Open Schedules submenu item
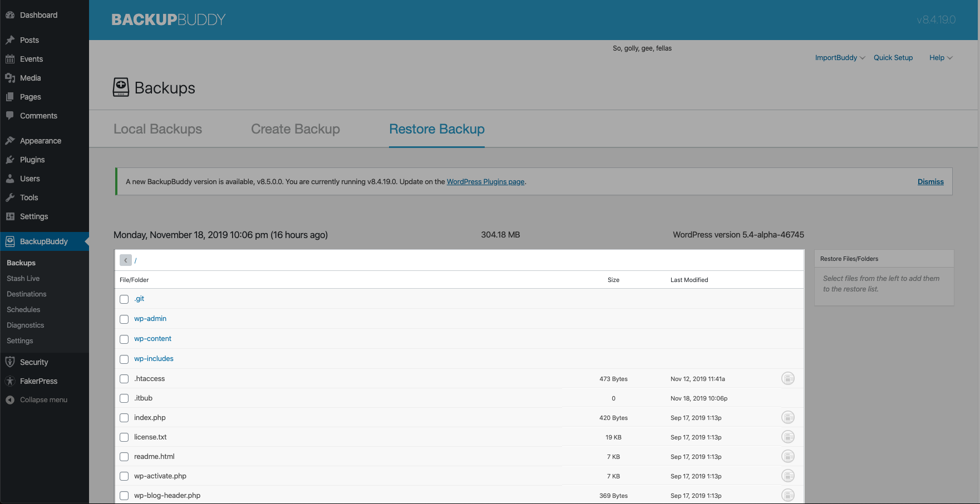980x504 pixels. coord(23,309)
